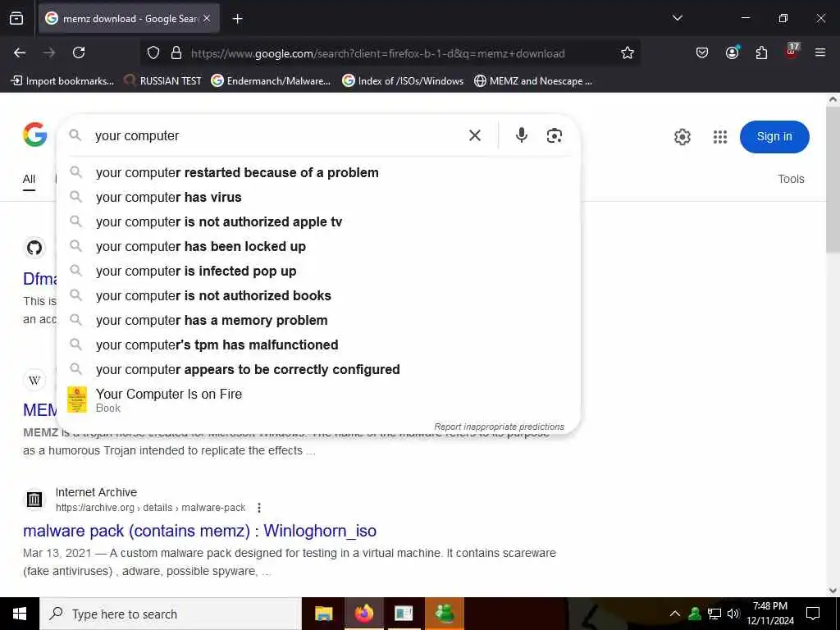
Task: Clear the search box with X icon
Action: 475,135
